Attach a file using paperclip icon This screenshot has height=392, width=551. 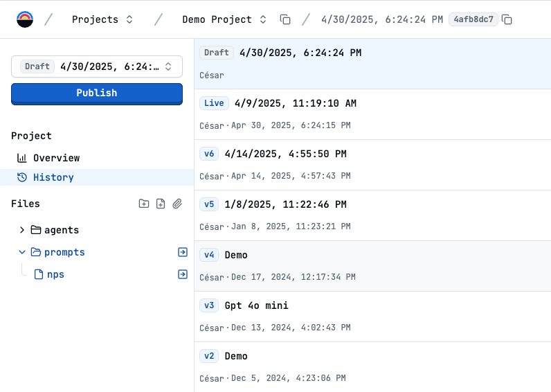[x=177, y=204]
